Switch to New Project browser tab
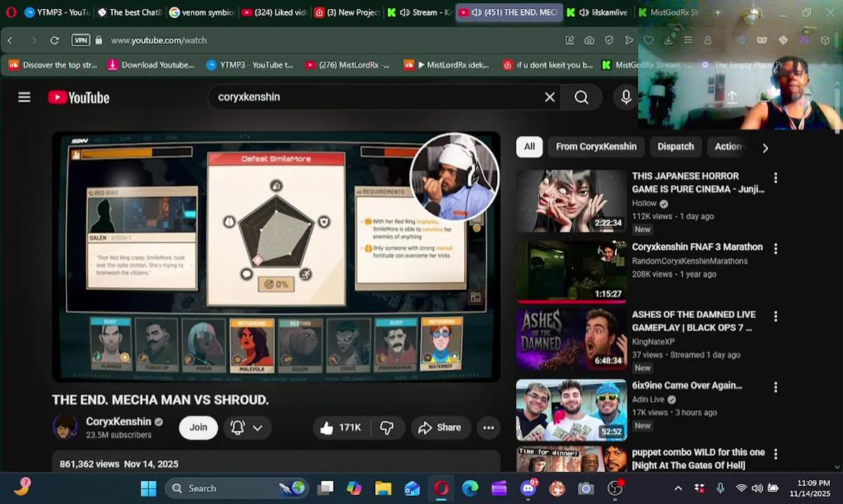The image size is (843, 504). (x=346, y=13)
